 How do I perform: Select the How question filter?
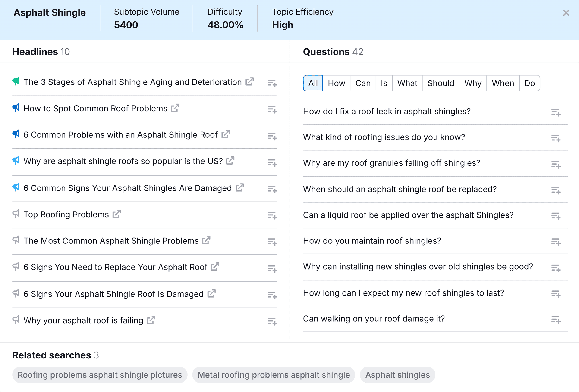pyautogui.click(x=336, y=83)
